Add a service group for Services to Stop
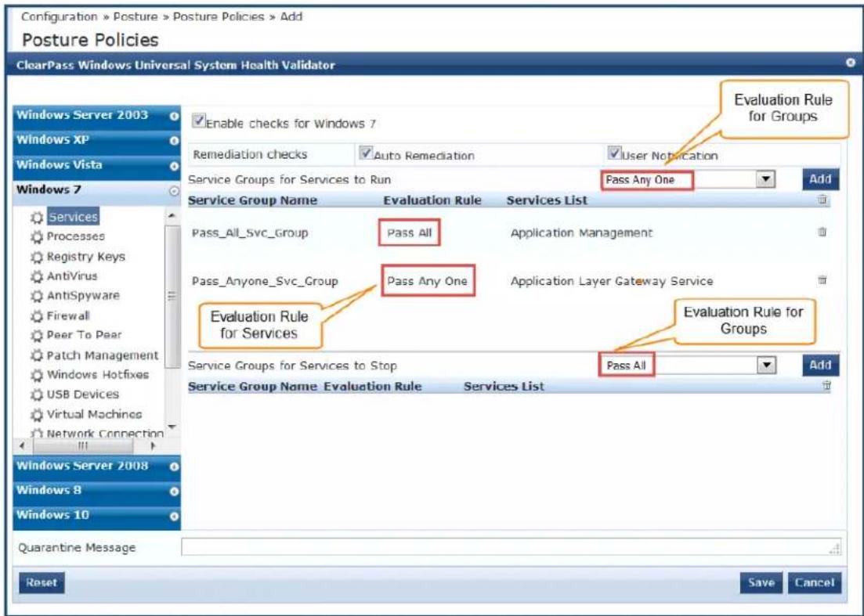This screenshot has height=616, width=864. pyautogui.click(x=820, y=365)
